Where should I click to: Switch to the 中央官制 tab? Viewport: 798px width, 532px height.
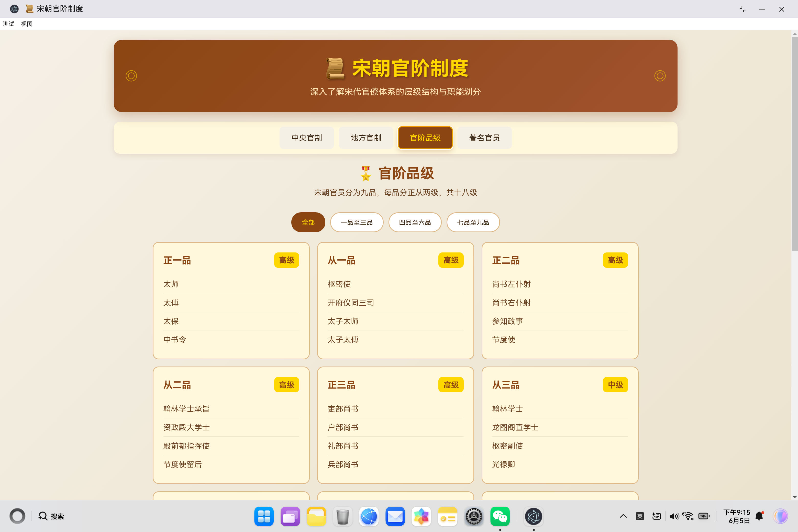(x=307, y=138)
